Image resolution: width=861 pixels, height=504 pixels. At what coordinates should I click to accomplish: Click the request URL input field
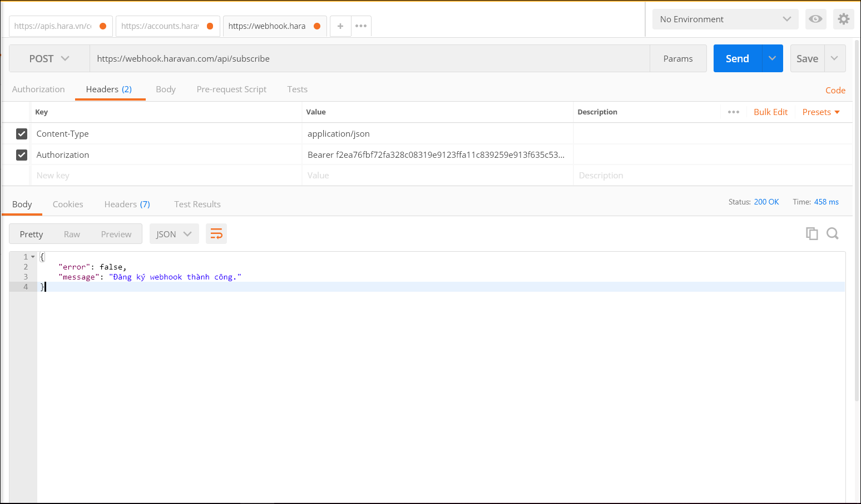(x=369, y=58)
